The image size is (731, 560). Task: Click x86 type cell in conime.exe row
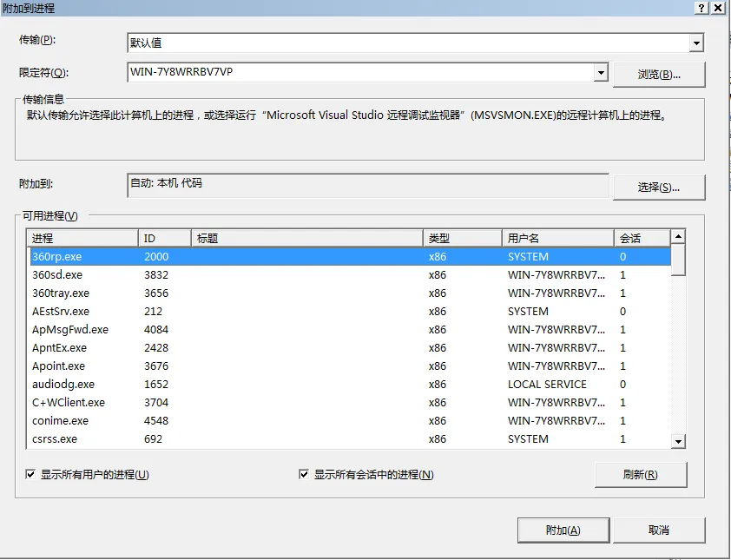click(438, 420)
